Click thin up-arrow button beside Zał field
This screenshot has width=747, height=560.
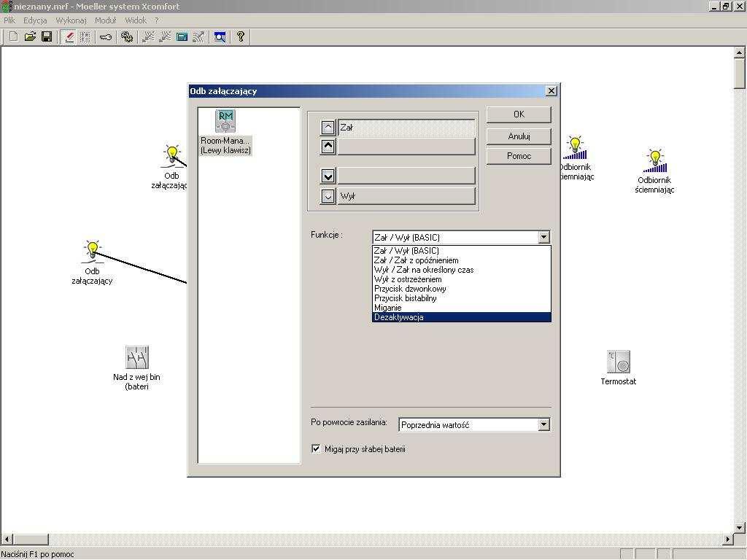[x=328, y=128]
